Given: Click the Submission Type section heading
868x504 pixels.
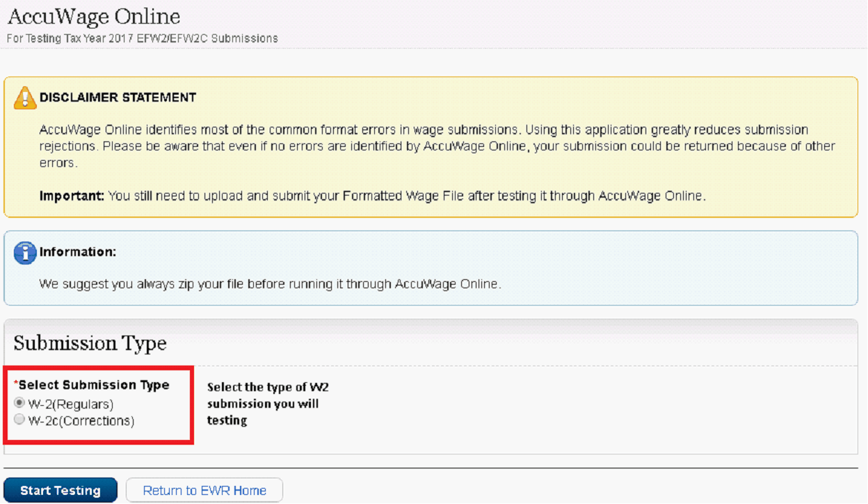Looking at the screenshot, I should [90, 343].
